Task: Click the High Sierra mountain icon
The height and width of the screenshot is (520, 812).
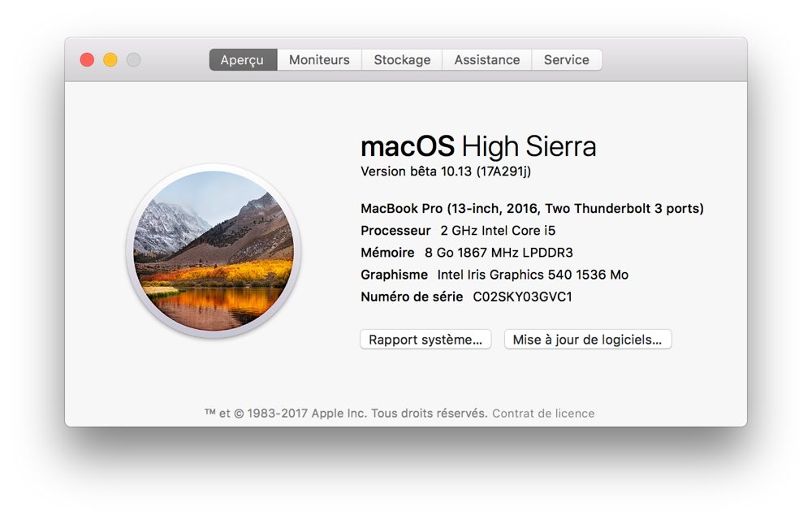Action: 214,250
